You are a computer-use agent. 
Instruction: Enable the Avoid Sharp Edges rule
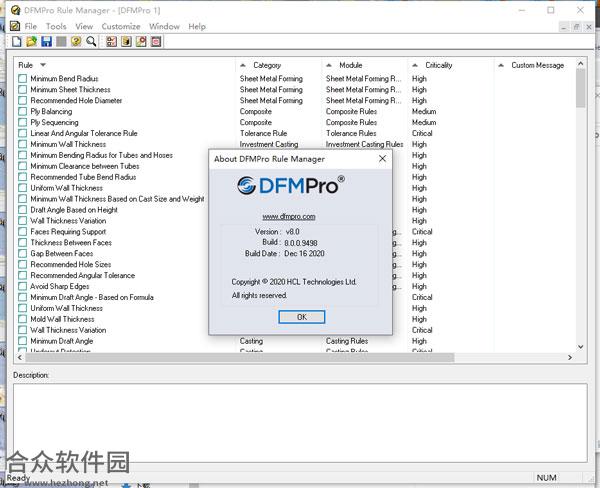click(x=23, y=286)
